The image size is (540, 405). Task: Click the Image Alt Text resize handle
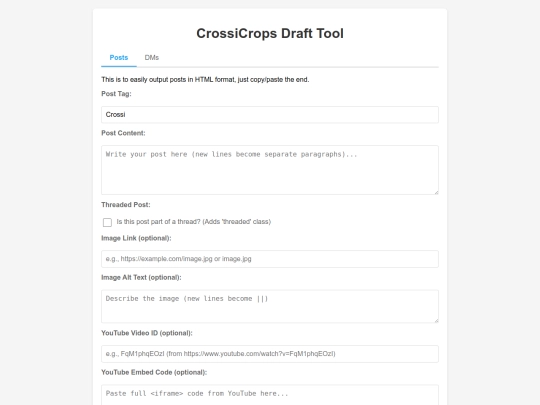click(x=436, y=321)
